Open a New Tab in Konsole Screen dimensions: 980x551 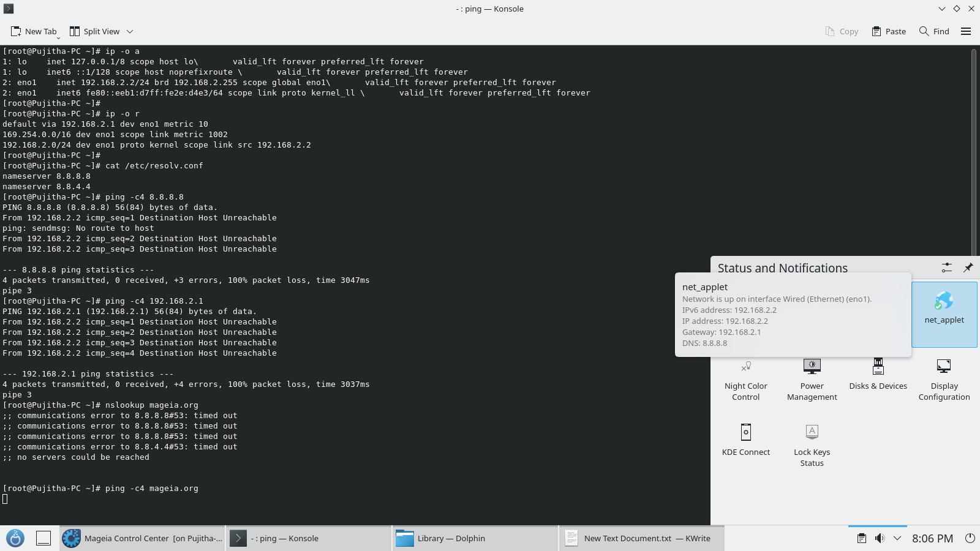pos(34,31)
